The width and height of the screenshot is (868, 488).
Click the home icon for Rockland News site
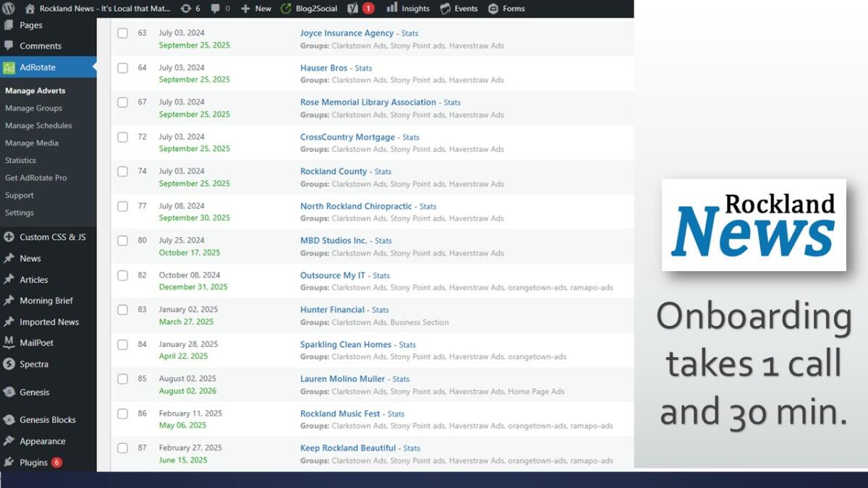(30, 9)
